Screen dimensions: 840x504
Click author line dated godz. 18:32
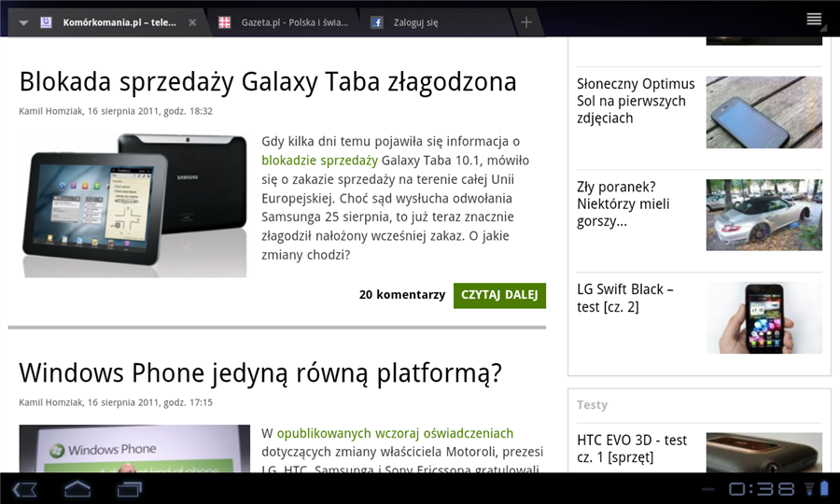click(116, 111)
